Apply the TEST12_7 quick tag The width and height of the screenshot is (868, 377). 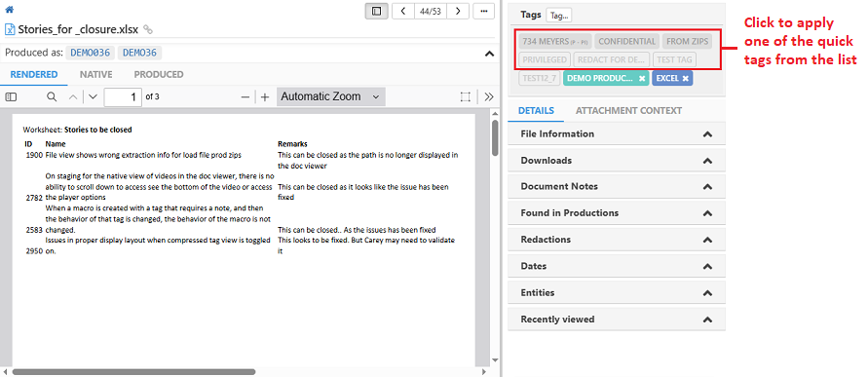point(540,78)
